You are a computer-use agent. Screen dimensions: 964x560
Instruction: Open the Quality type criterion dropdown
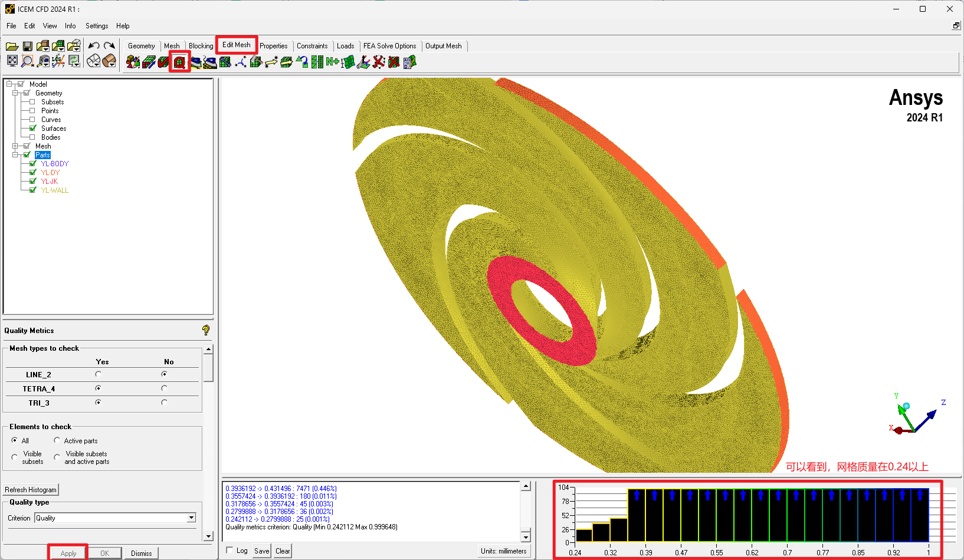[191, 518]
